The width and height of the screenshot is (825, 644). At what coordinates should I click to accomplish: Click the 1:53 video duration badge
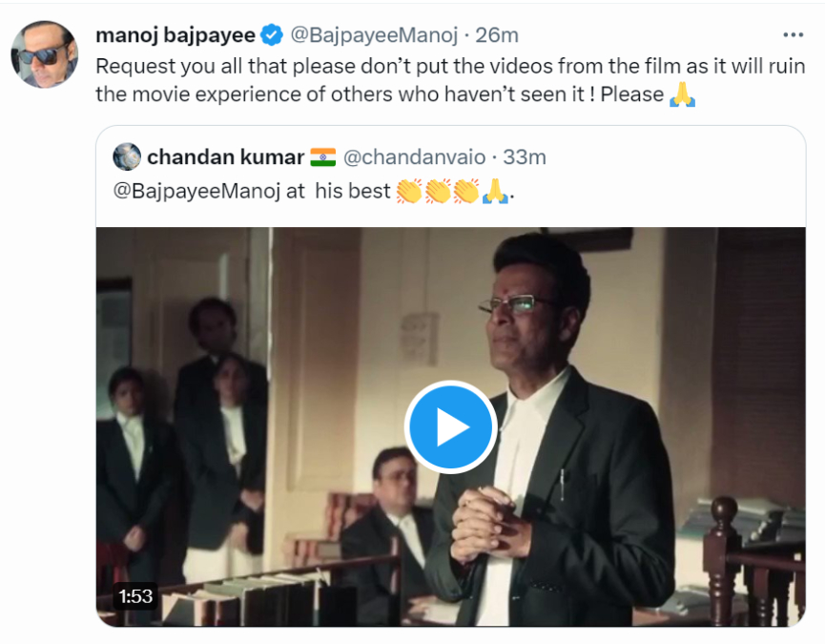click(135, 596)
